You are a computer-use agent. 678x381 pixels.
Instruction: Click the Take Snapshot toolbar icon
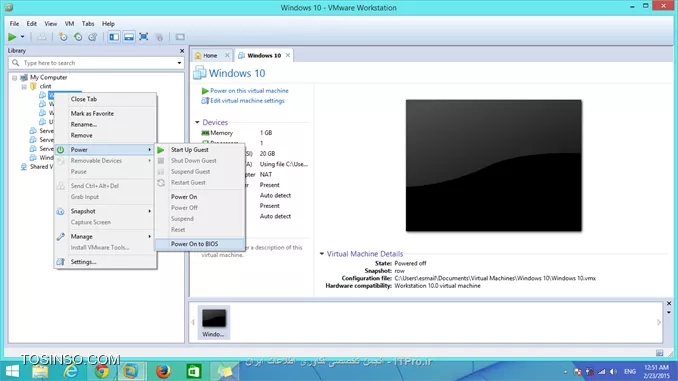(x=63, y=37)
